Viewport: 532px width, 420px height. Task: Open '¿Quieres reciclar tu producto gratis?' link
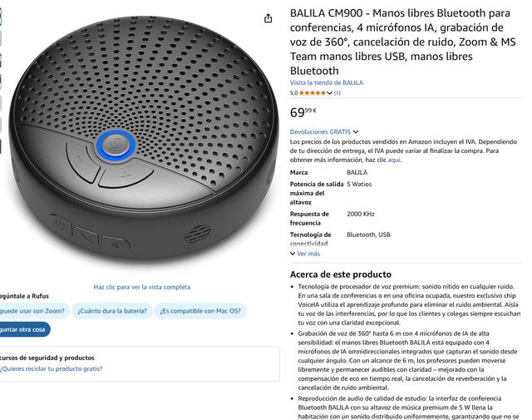point(51,368)
